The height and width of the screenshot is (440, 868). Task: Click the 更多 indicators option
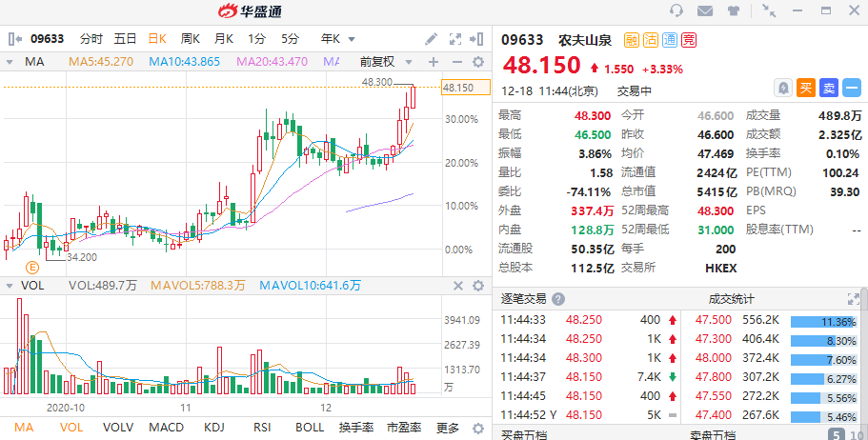(x=449, y=429)
